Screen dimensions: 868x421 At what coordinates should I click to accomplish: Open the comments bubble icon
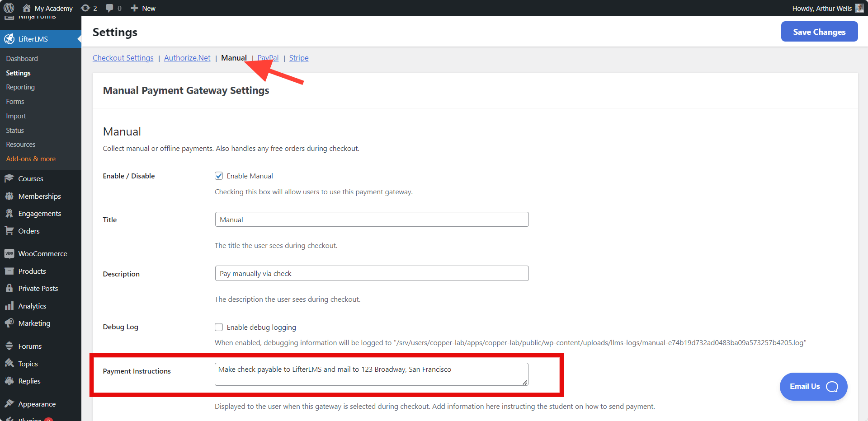point(110,8)
